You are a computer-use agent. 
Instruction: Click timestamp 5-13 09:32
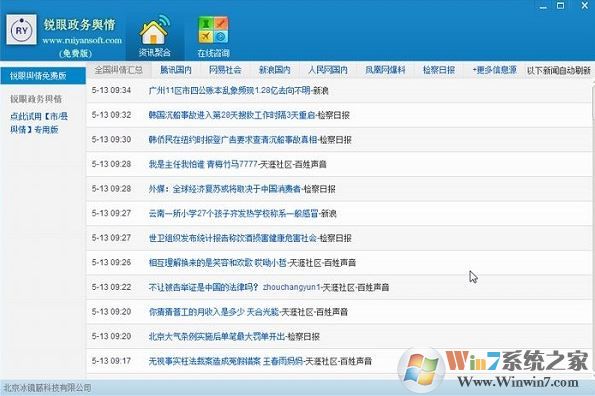(x=111, y=115)
